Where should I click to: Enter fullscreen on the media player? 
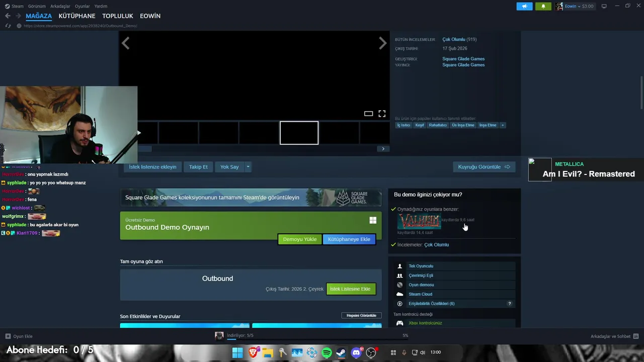pos(382,114)
